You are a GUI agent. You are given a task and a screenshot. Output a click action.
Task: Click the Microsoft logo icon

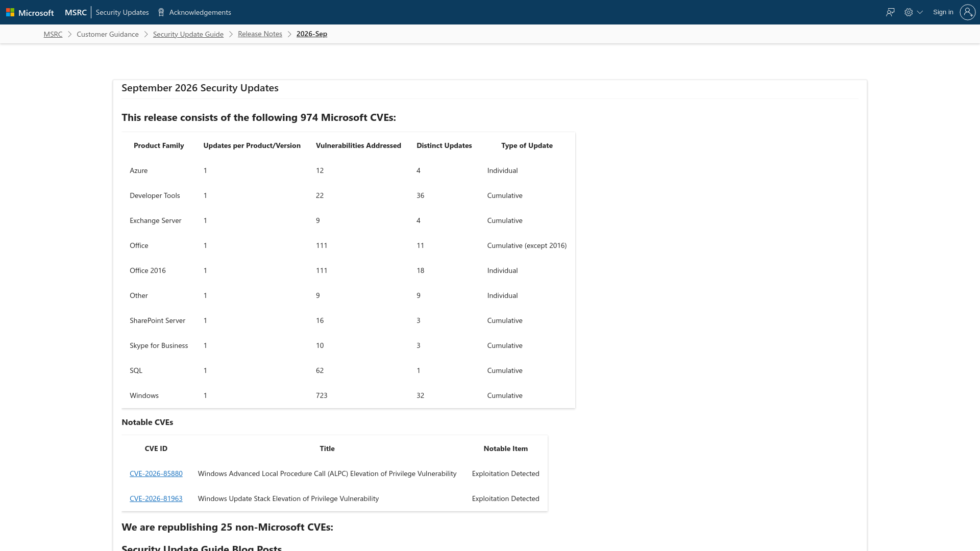coord(10,12)
